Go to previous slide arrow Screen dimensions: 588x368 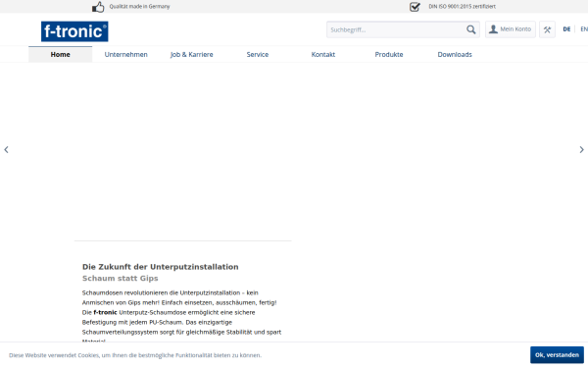[x=6, y=149]
